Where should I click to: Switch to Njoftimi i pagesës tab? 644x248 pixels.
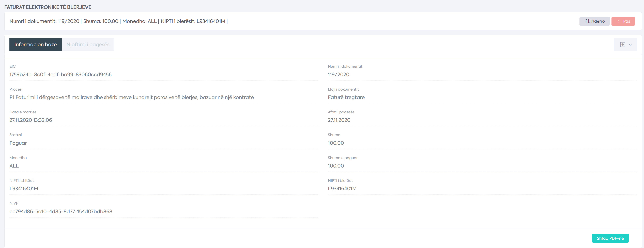click(x=88, y=45)
